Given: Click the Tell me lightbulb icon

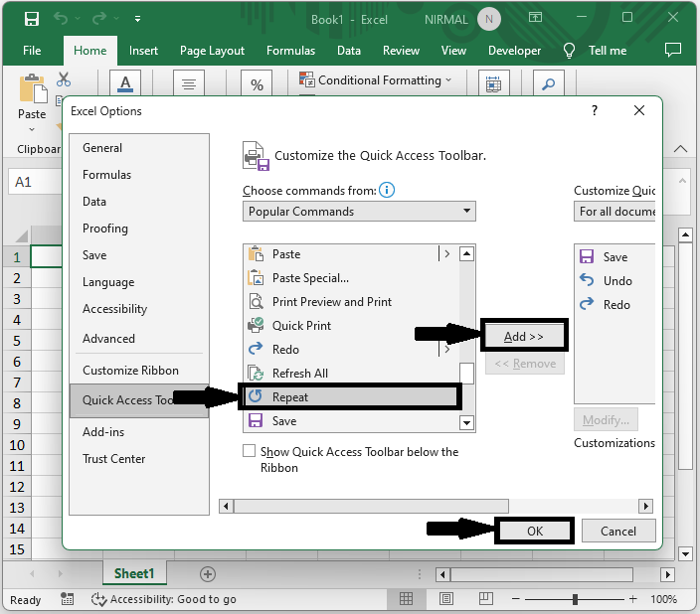Looking at the screenshot, I should click(569, 51).
